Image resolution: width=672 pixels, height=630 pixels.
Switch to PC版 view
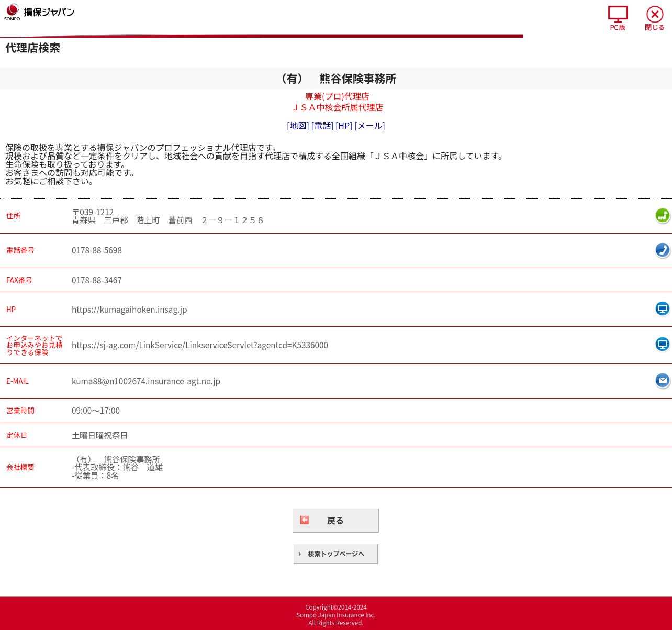pyautogui.click(x=618, y=18)
